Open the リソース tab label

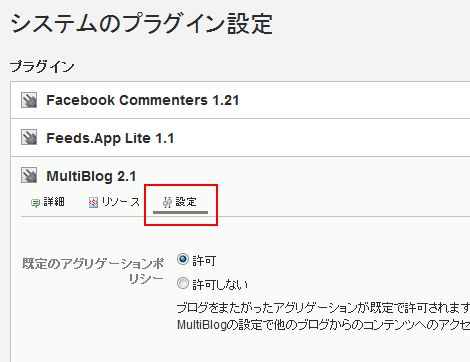tap(121, 202)
